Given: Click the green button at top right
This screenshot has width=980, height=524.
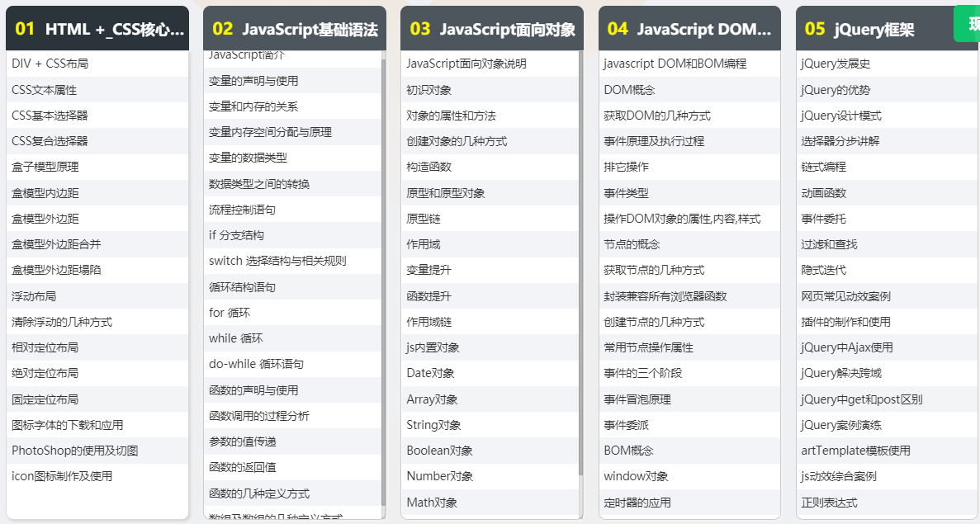Looking at the screenshot, I should click(967, 24).
